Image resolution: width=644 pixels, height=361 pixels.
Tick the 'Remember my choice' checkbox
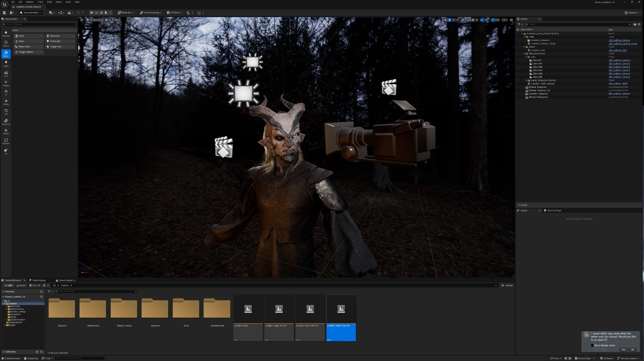click(x=592, y=345)
